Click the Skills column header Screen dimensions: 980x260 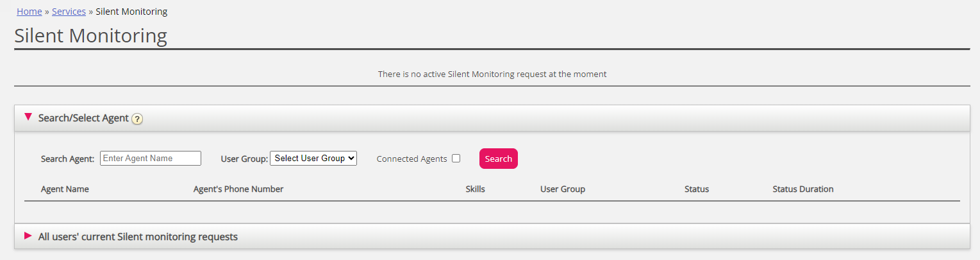click(x=475, y=189)
